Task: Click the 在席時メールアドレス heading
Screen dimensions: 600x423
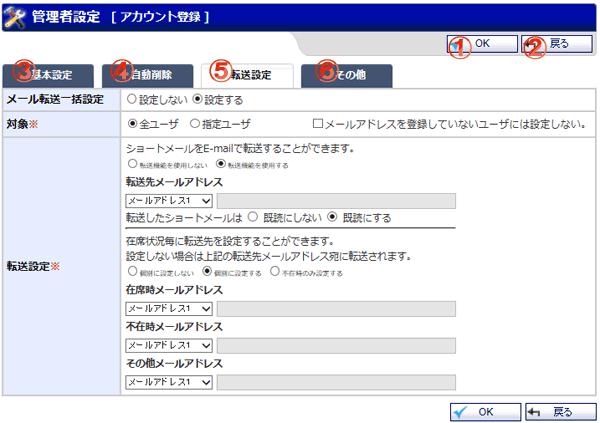Action: coord(174,290)
